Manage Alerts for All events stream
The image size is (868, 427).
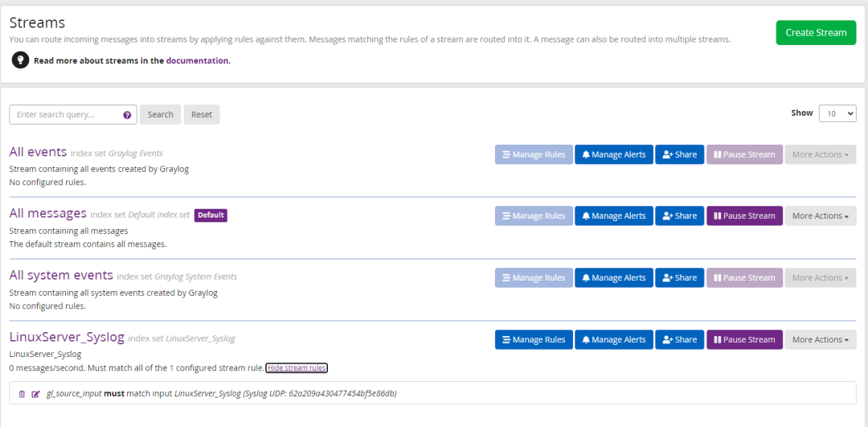tap(614, 154)
